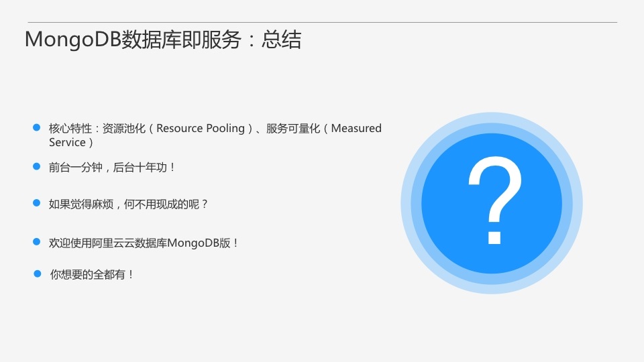Click the bullet dot before 前台一分钟
The image size is (644, 362).
pyautogui.click(x=36, y=166)
